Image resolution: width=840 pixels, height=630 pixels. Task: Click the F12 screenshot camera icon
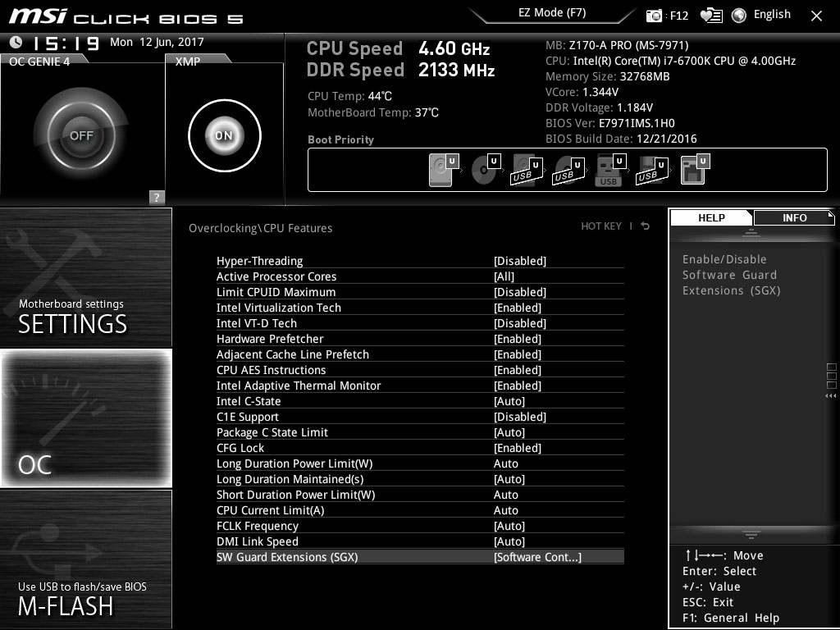(x=654, y=16)
